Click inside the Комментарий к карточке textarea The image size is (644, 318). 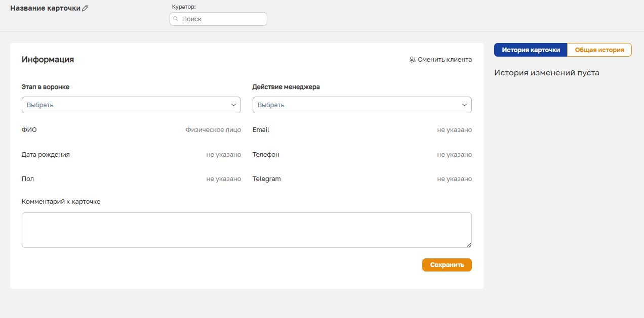[x=247, y=230]
